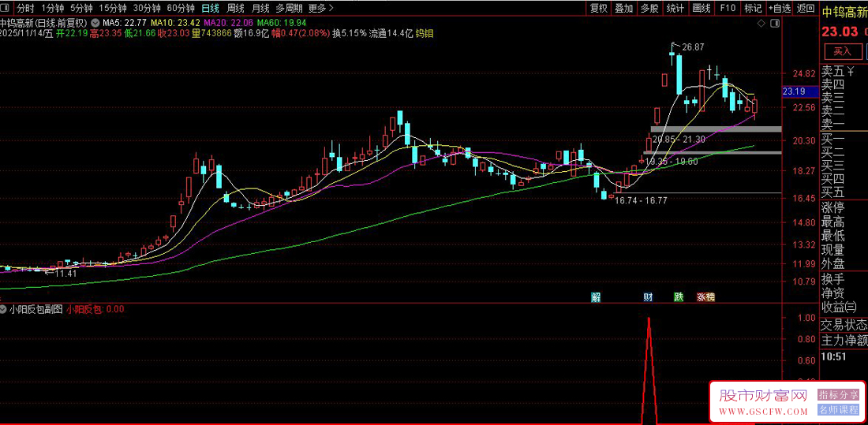Expand the arrow beside 小阳反包副图 indicator
The image size is (868, 425).
coord(3,309)
